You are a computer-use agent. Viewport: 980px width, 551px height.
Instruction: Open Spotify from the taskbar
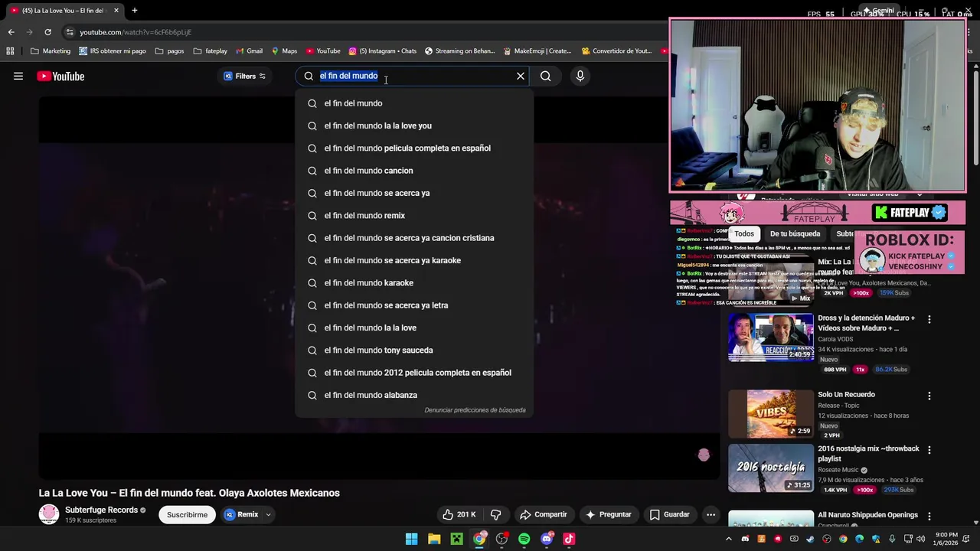(x=524, y=539)
